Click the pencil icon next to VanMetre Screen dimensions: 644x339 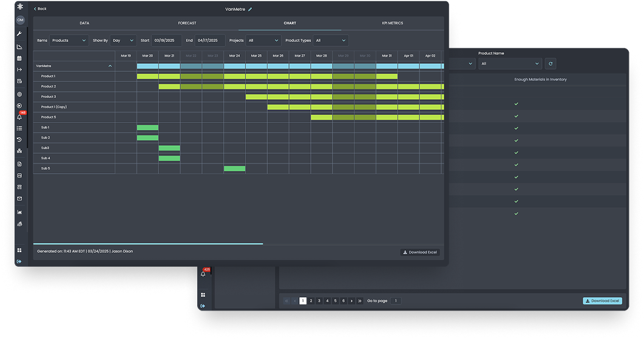tap(250, 9)
